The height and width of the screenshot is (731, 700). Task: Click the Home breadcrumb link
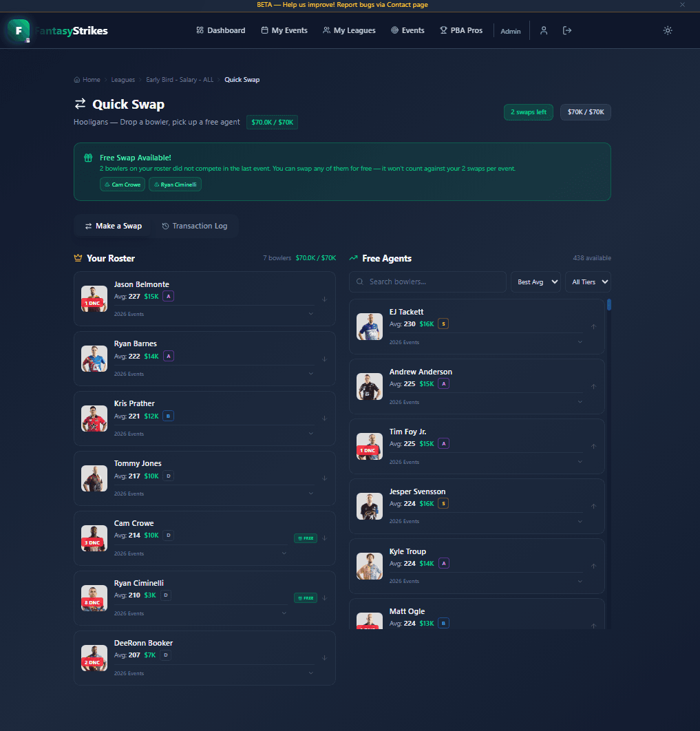pos(92,80)
